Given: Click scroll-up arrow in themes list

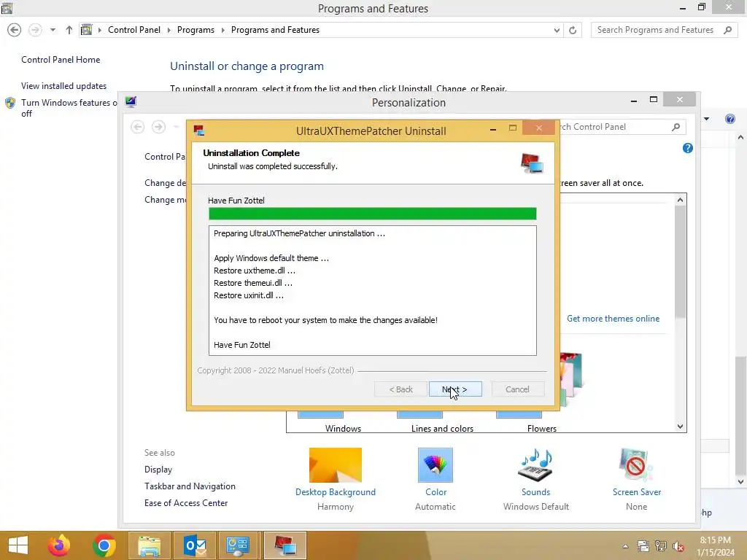Looking at the screenshot, I should pos(681,200).
